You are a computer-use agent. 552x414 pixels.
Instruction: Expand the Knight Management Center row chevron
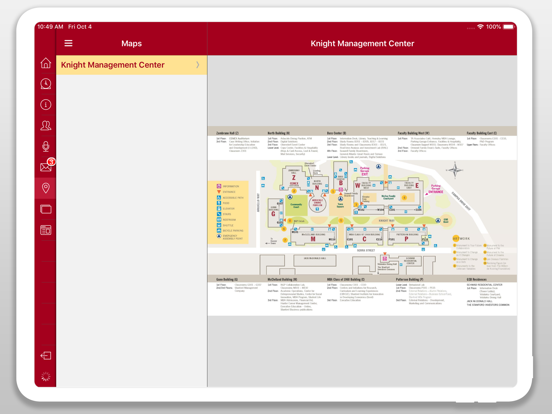click(198, 65)
